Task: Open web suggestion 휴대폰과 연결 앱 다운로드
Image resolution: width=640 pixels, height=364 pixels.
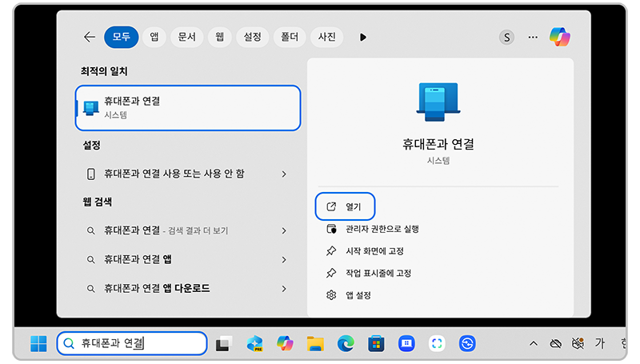Action: pos(188,289)
